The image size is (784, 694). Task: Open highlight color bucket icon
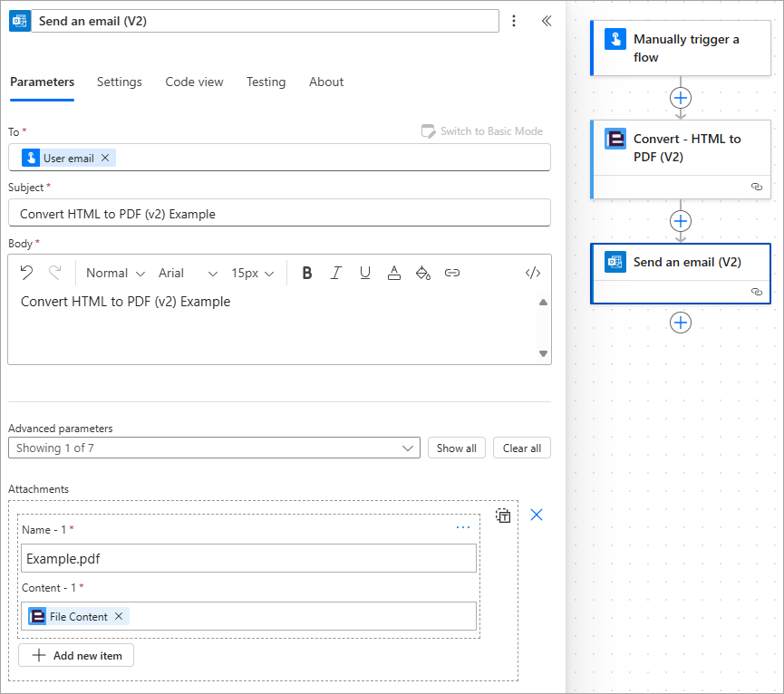[423, 273]
